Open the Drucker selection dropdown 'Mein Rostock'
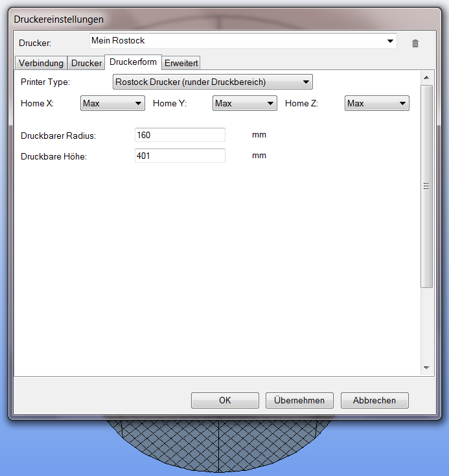 pos(243,41)
